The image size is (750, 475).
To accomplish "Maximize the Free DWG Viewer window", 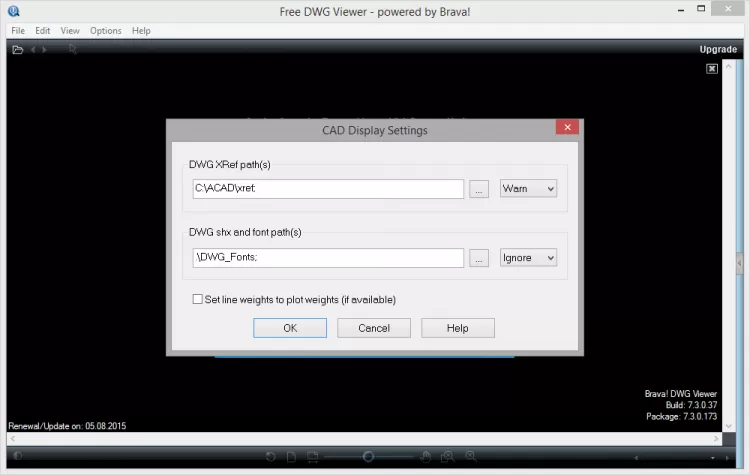I will [x=701, y=9].
